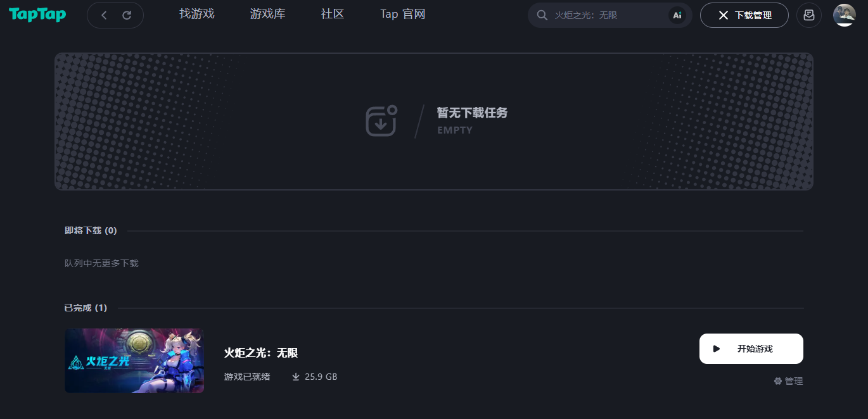This screenshot has height=419, width=868.
Task: Click the 火炬之光：无限 game title
Action: tap(261, 353)
